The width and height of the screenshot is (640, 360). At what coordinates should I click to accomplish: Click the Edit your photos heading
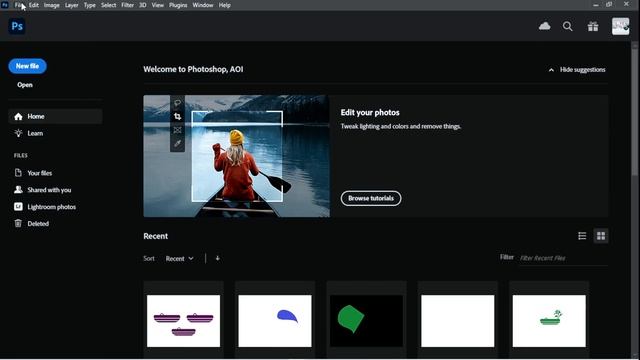point(370,113)
